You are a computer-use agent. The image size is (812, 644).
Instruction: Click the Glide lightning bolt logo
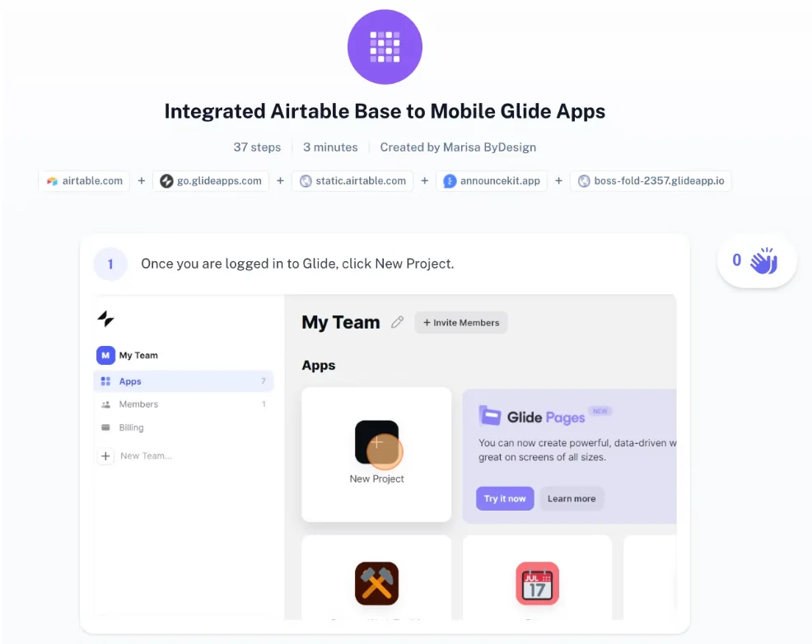(105, 319)
